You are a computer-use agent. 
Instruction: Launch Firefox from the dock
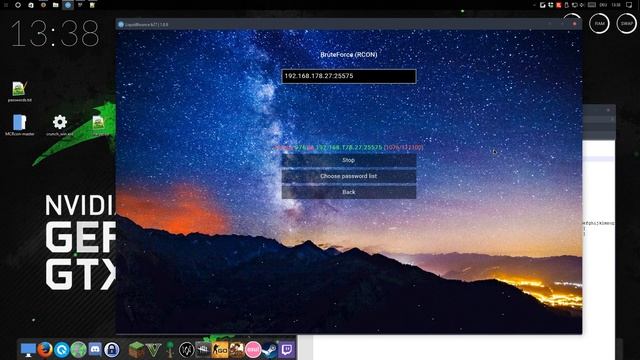tap(45, 350)
